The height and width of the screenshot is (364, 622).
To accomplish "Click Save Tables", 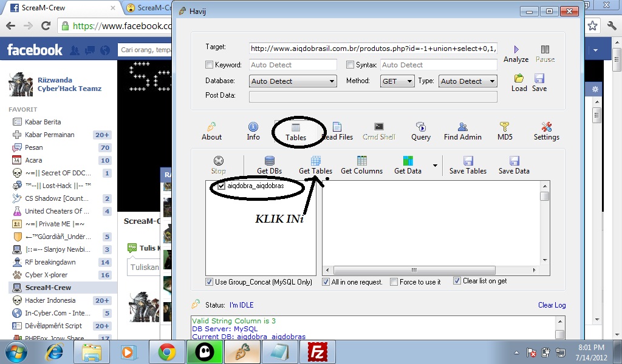I will (468, 166).
